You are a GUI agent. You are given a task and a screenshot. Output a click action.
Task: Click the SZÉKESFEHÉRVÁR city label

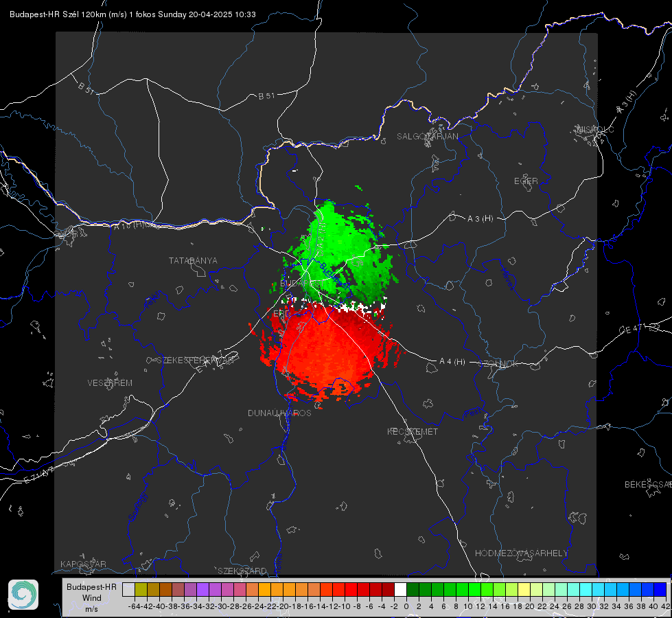[x=196, y=360]
